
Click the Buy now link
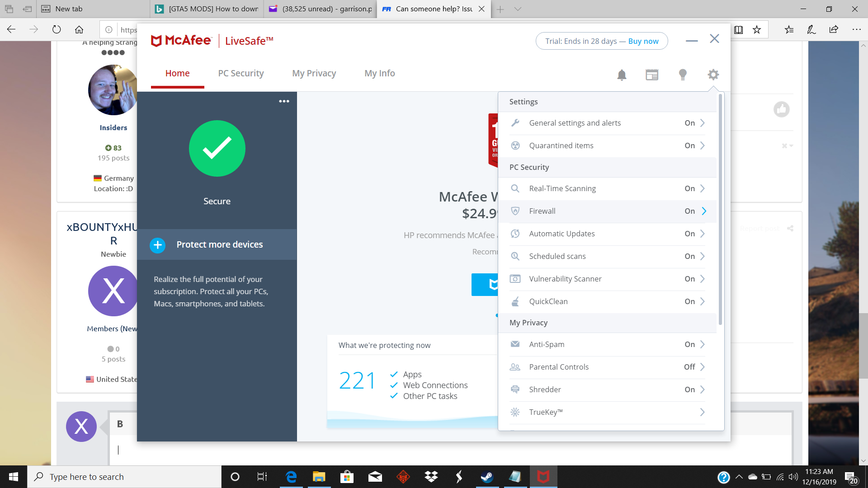tap(643, 41)
